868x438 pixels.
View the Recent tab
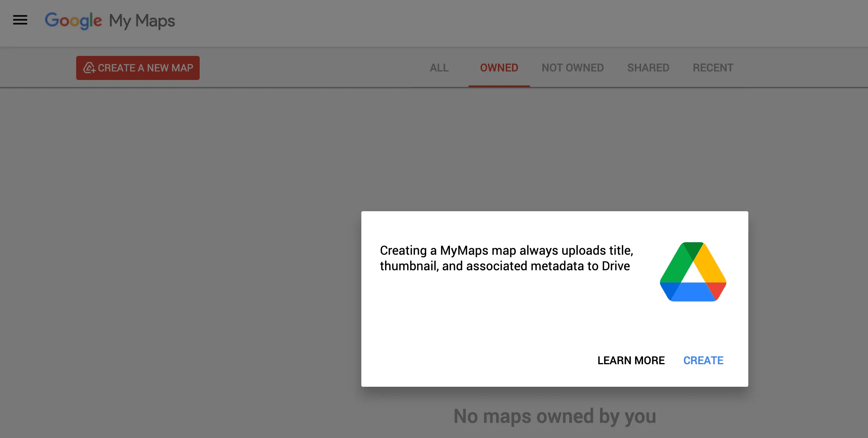click(713, 68)
